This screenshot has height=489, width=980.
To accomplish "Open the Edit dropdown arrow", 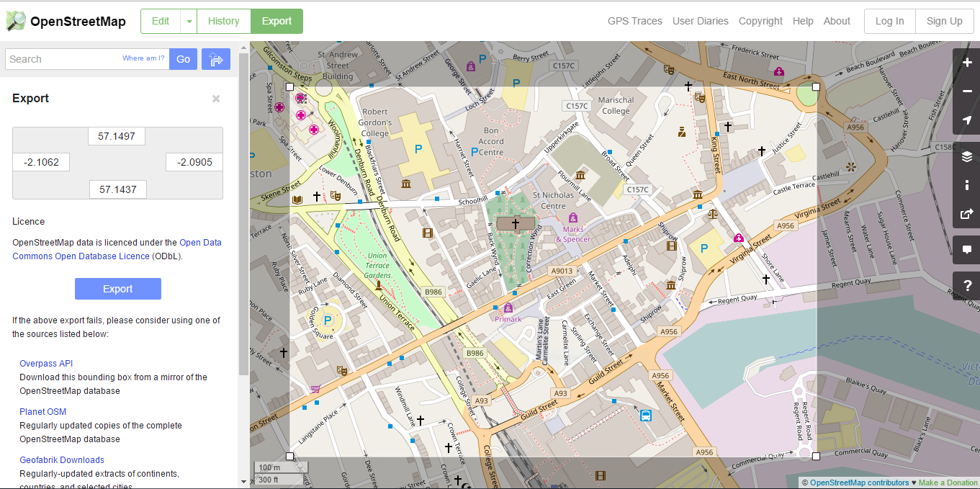I will (x=189, y=22).
